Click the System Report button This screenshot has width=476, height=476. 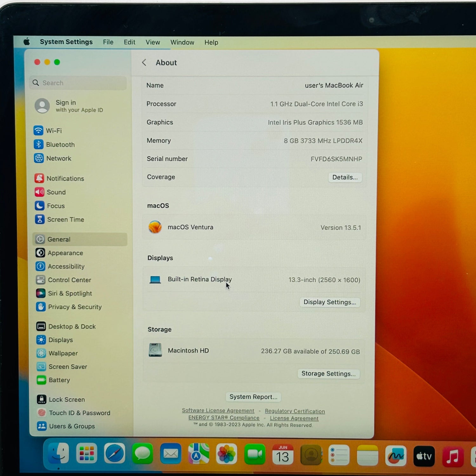pos(253,397)
